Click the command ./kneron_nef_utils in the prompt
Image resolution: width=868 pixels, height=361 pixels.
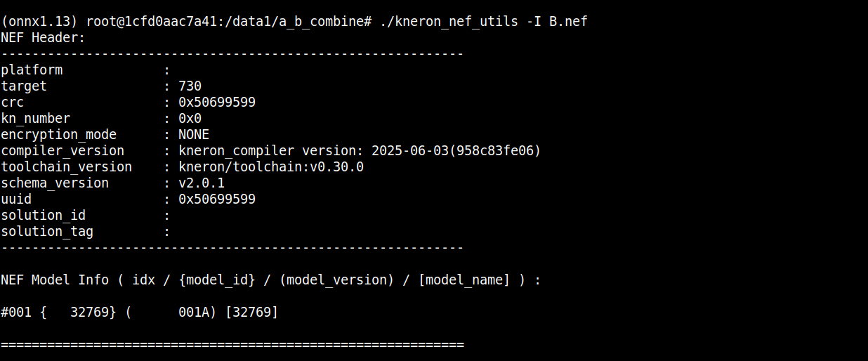point(445,22)
